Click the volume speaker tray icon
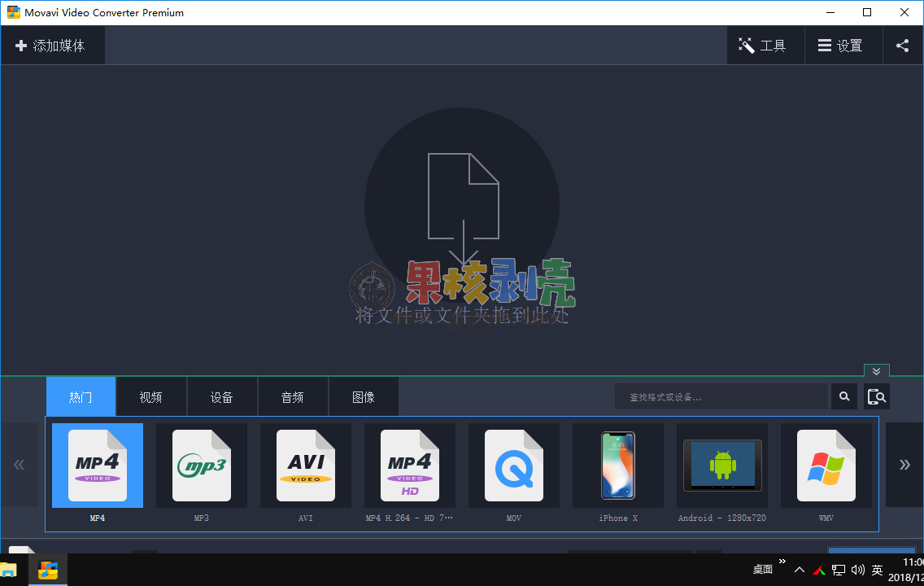Viewport: 924px width, 586px height. [858, 570]
